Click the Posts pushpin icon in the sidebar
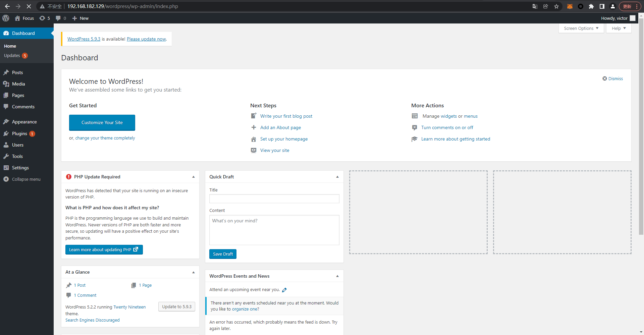Viewport: 644px width, 335px height. [x=6, y=72]
